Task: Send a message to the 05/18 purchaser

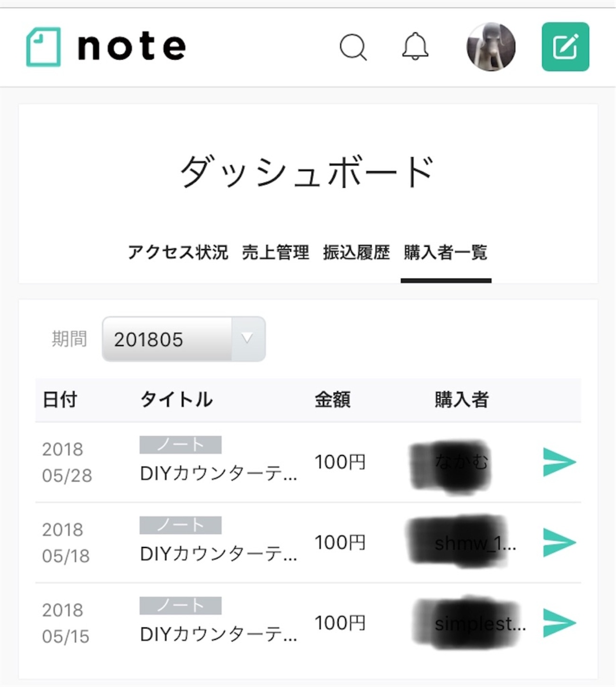Action: [x=559, y=542]
